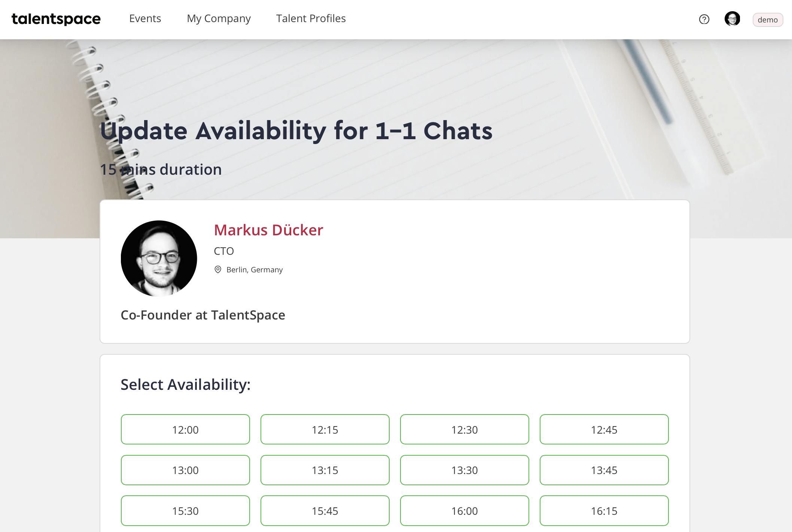This screenshot has height=532, width=792.
Task: Click the location pin icon beside Berlin
Action: tap(218, 269)
